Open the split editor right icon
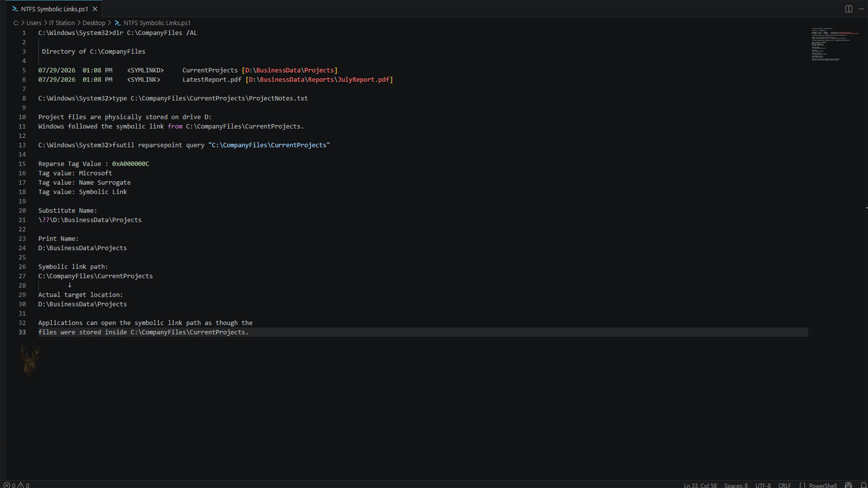 click(848, 9)
